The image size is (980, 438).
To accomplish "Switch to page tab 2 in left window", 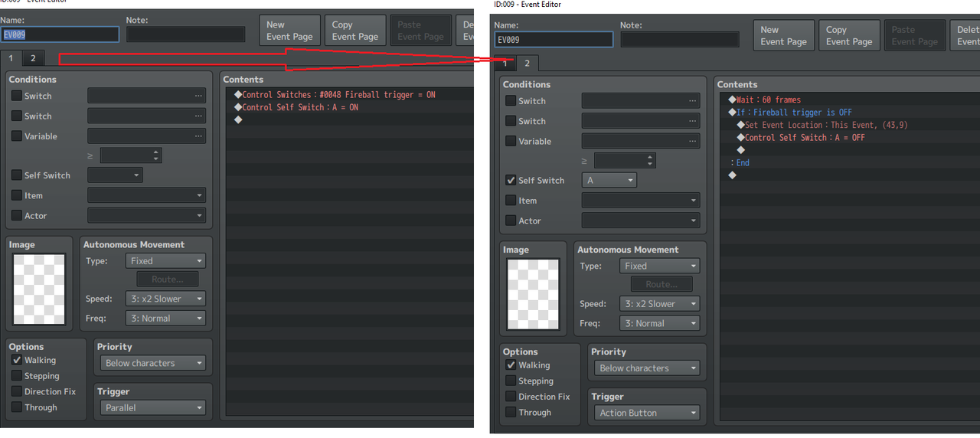I will [x=33, y=58].
